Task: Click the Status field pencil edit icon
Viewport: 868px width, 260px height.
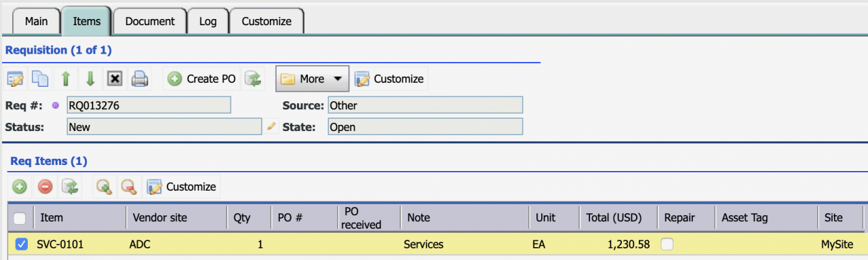Action: coord(271,126)
